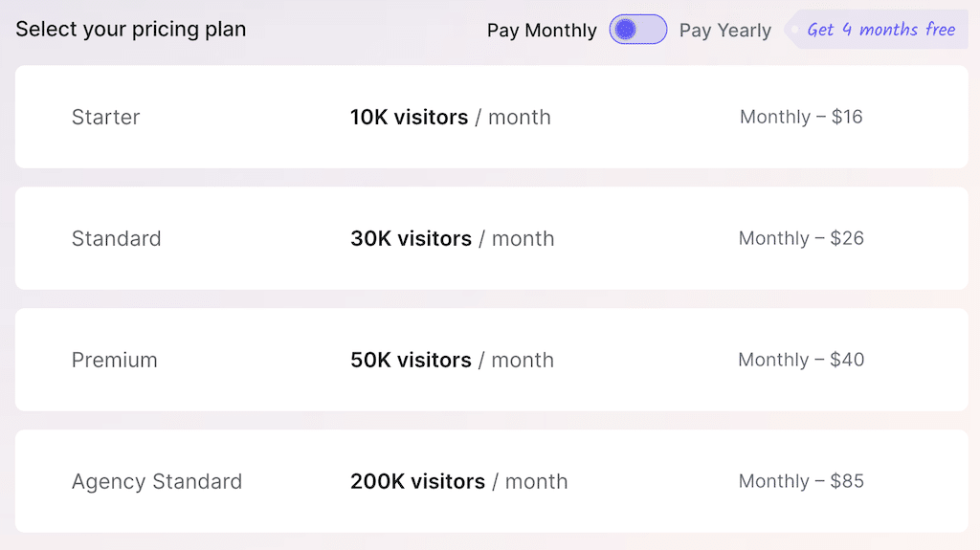
Task: Click the Premium plan name
Action: click(x=115, y=361)
